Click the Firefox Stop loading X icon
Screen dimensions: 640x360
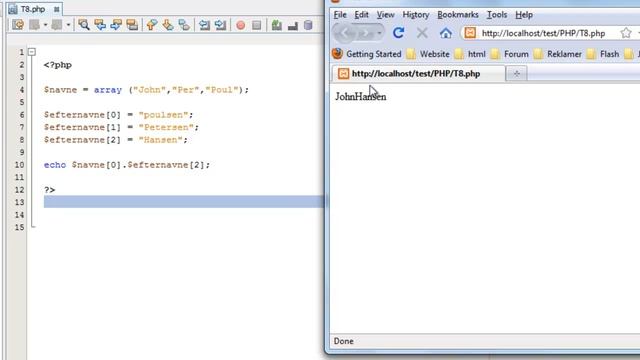[x=422, y=33]
